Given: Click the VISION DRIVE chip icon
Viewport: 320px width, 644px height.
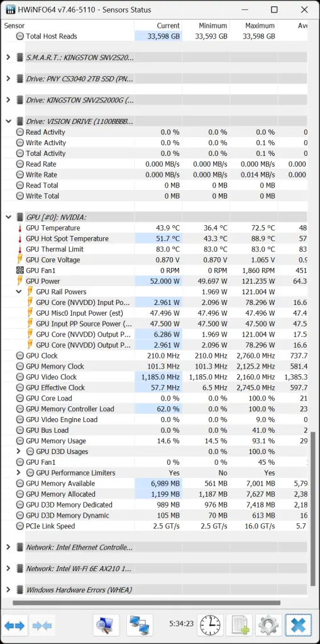Looking at the screenshot, I should 19,121.
